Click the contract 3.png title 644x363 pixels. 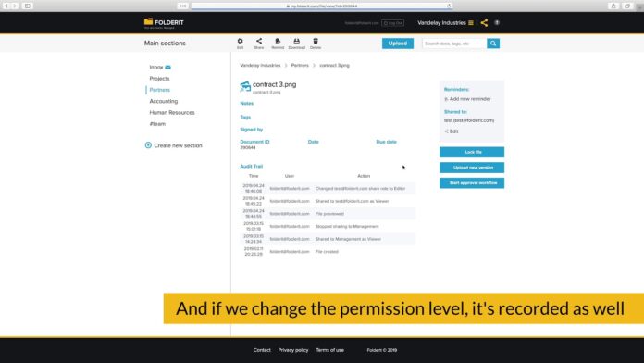click(274, 84)
